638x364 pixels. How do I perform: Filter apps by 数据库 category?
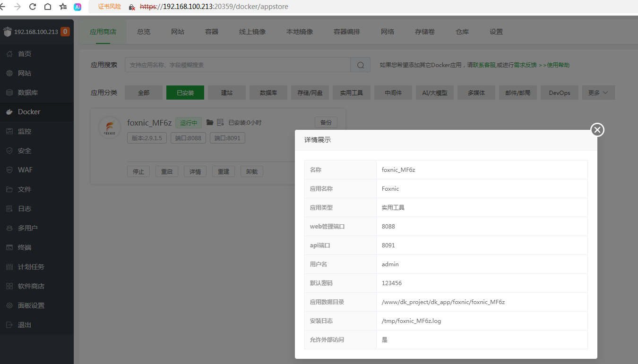[268, 93]
